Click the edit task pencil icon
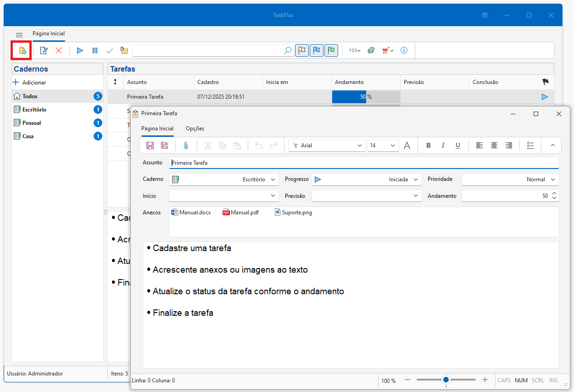 pos(44,50)
